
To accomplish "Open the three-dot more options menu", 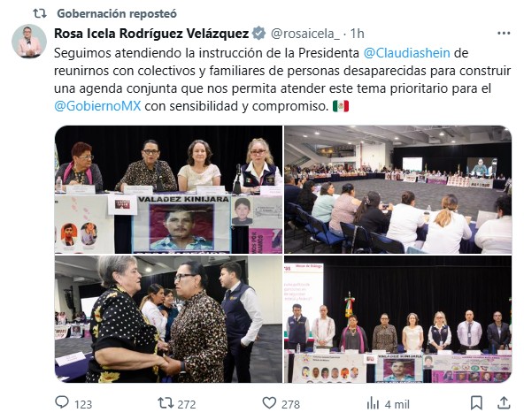I will point(504,33).
